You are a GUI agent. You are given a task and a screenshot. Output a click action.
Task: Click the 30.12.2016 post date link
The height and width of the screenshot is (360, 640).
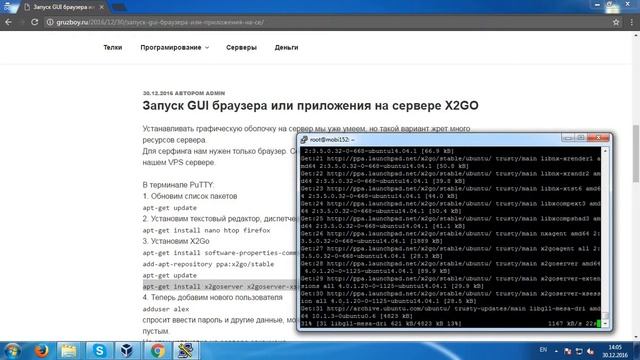(158, 93)
